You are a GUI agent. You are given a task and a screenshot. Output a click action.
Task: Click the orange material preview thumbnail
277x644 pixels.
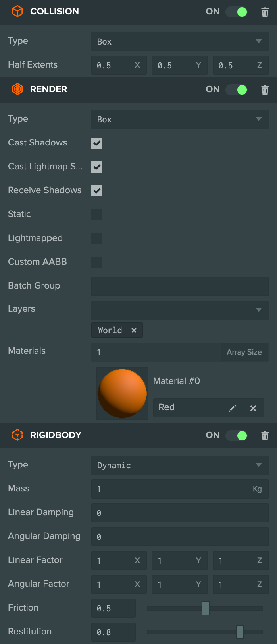(x=122, y=394)
